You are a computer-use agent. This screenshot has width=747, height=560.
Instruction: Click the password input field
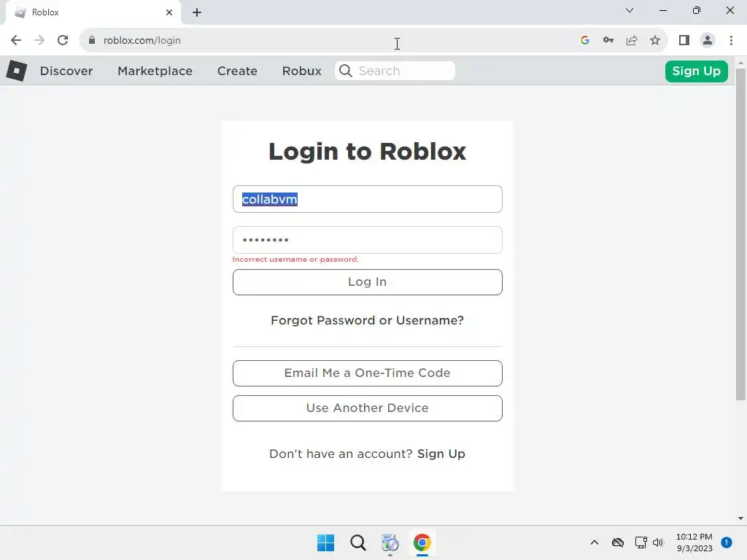368,240
